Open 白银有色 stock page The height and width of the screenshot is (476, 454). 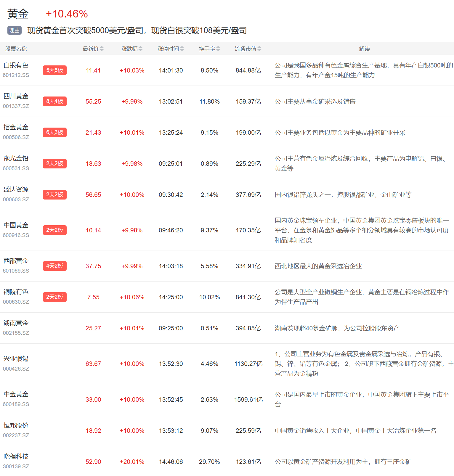click(16, 65)
